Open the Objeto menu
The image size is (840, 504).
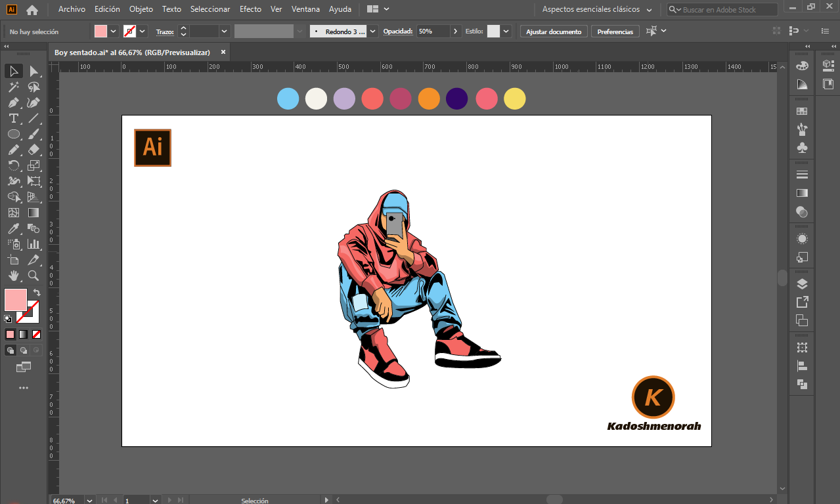(141, 9)
